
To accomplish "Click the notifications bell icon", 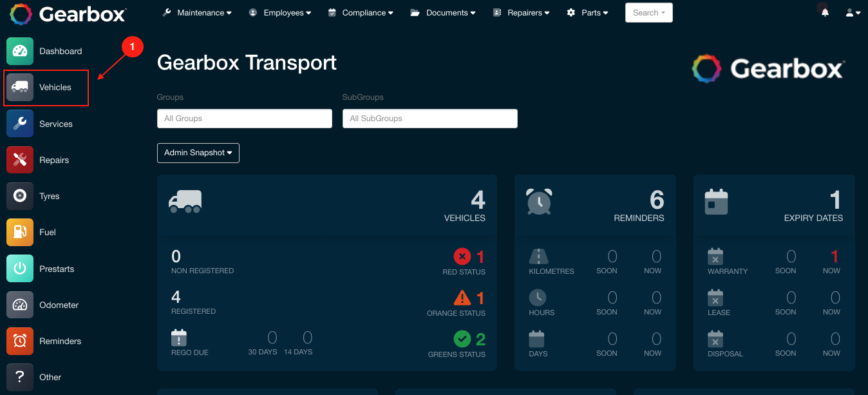I will (825, 13).
